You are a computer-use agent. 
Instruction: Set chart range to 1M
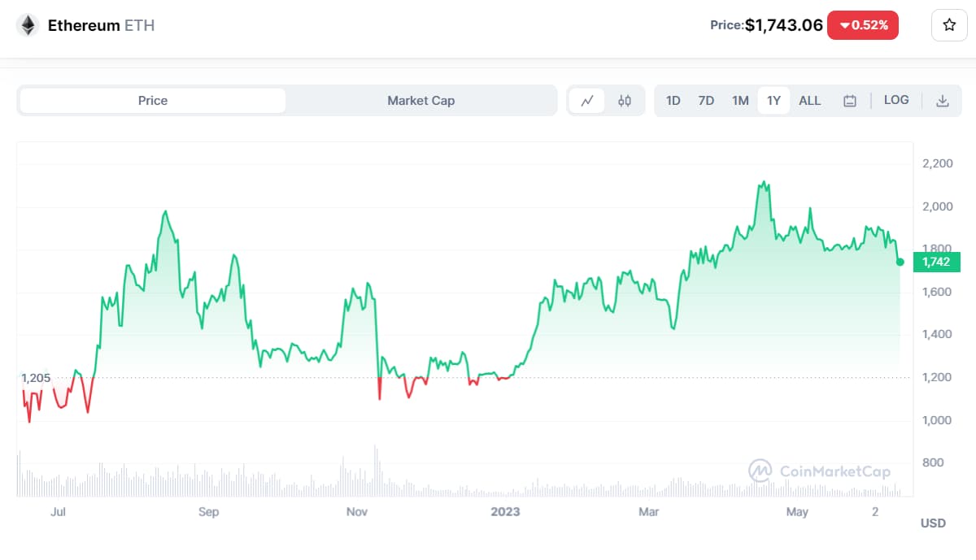[x=740, y=101]
